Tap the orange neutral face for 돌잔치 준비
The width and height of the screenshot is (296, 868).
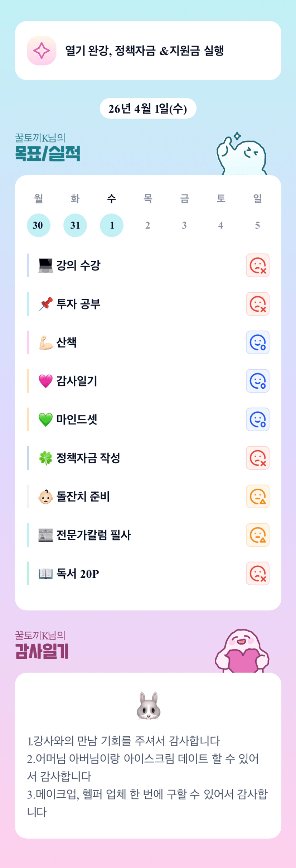(257, 497)
